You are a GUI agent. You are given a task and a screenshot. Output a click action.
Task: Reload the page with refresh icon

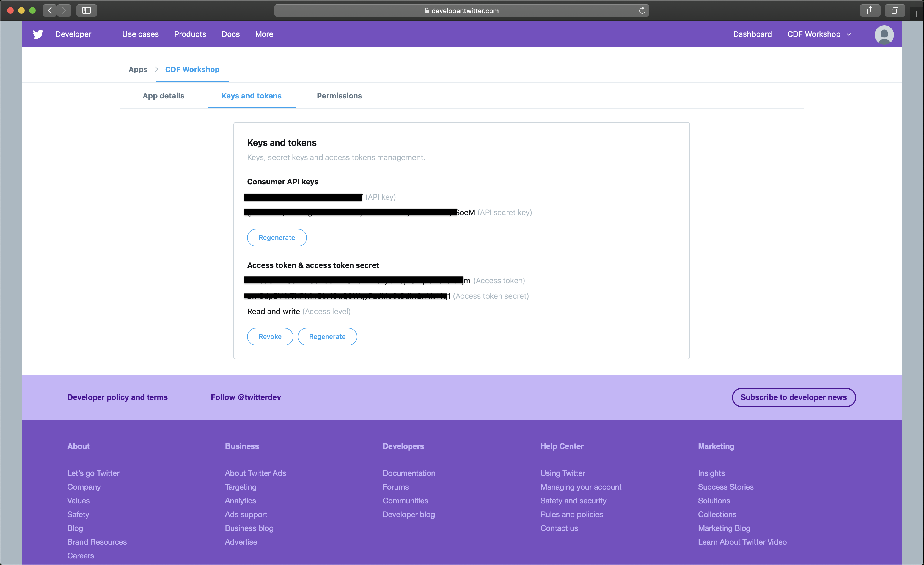[x=642, y=10]
